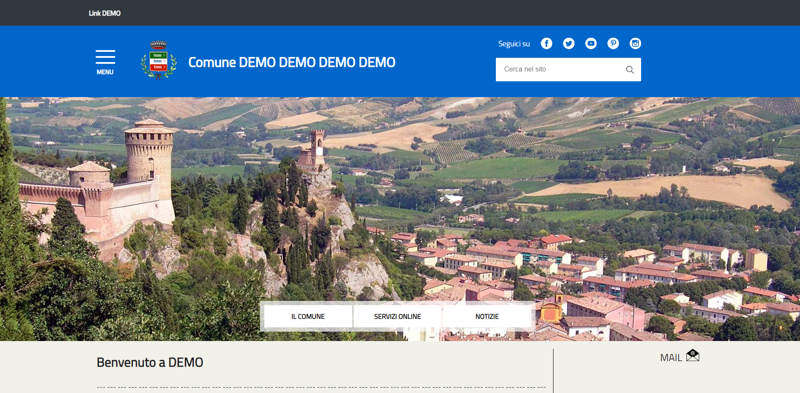Click the search magnifier icon
This screenshot has height=393, width=800.
630,69
